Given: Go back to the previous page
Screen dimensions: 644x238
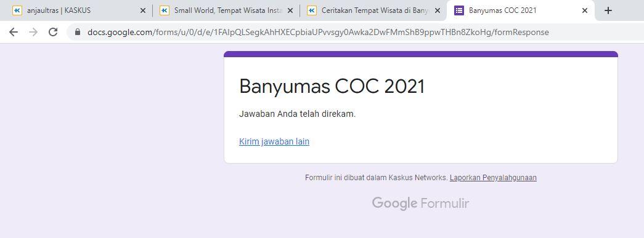Looking at the screenshot, I should click(x=14, y=32).
